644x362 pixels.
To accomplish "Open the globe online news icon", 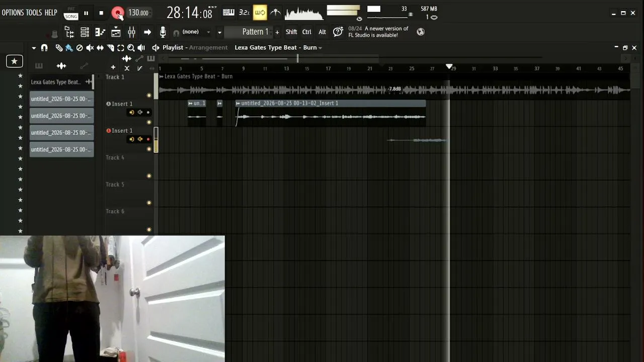I will point(421,32).
